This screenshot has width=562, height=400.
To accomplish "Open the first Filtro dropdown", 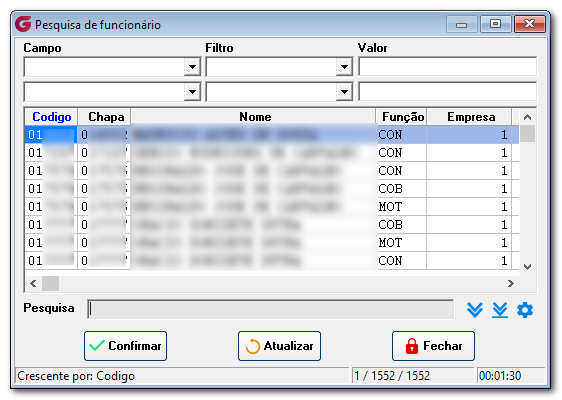I will click(x=344, y=67).
